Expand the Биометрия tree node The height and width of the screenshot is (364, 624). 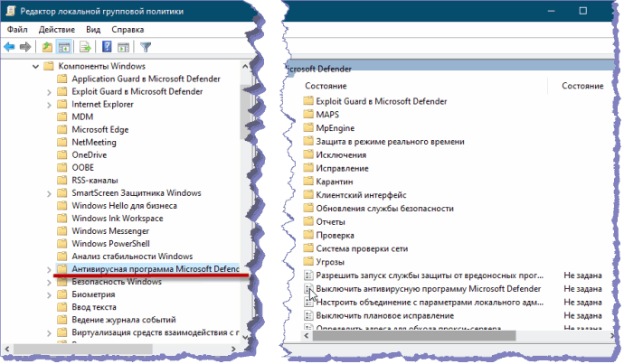click(x=49, y=295)
